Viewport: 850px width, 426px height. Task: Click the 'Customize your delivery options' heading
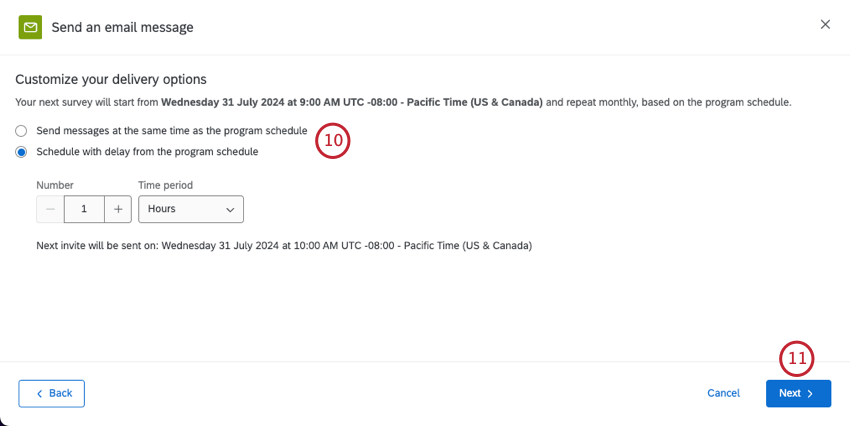(111, 79)
